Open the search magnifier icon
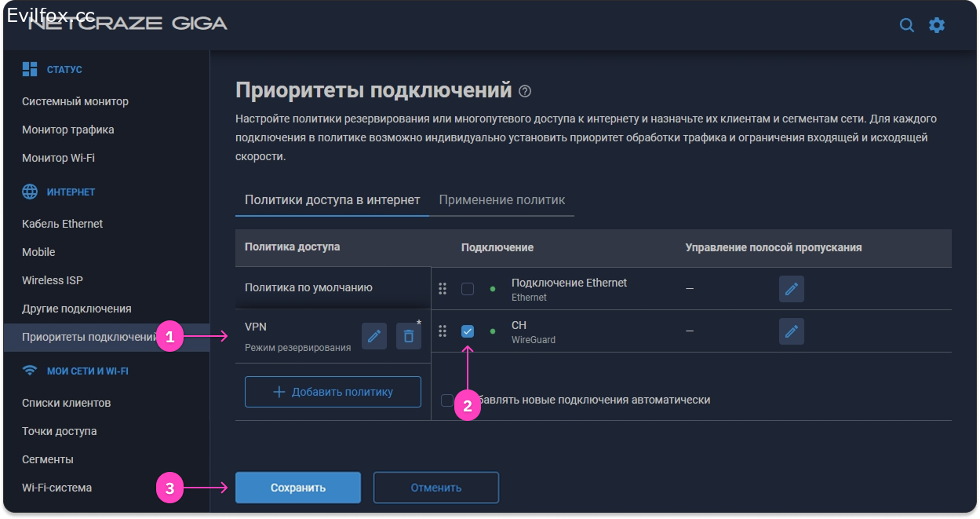 coord(906,25)
